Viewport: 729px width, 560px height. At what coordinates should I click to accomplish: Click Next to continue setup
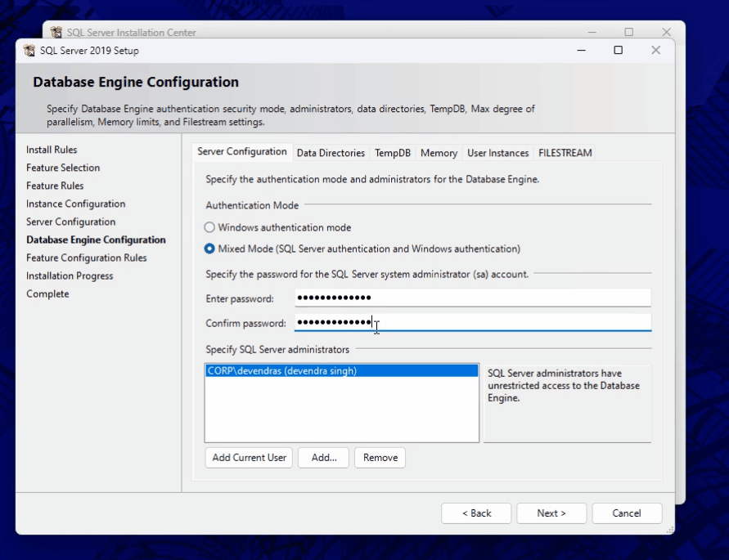pyautogui.click(x=551, y=513)
